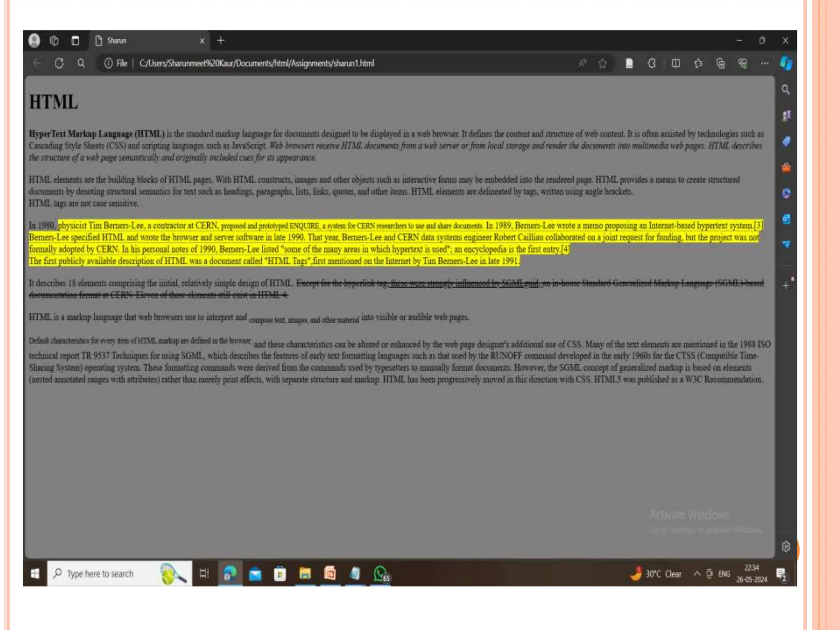Click the Read aloud icon in address bar

(x=582, y=64)
